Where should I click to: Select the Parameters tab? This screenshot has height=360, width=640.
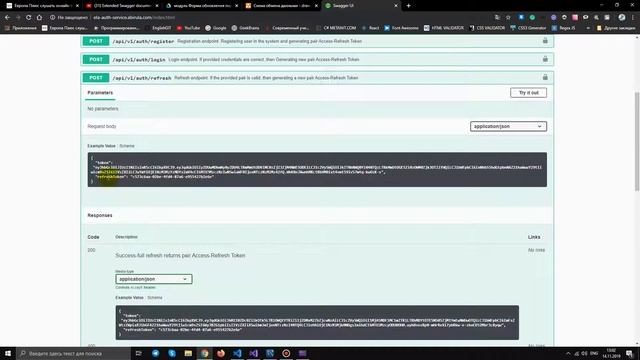pos(100,93)
